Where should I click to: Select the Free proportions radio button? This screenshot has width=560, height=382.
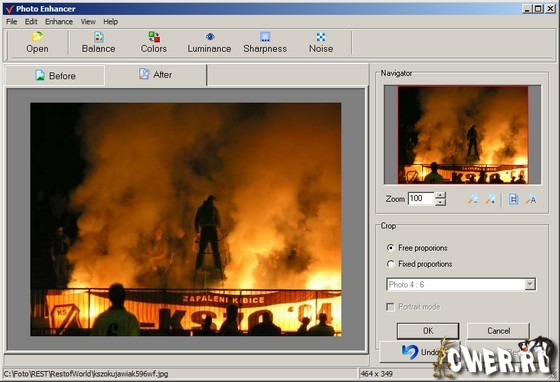391,248
